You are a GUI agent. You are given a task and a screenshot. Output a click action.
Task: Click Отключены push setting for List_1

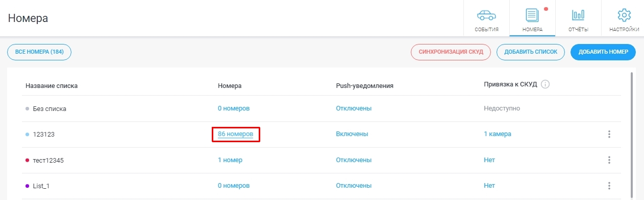click(x=353, y=186)
